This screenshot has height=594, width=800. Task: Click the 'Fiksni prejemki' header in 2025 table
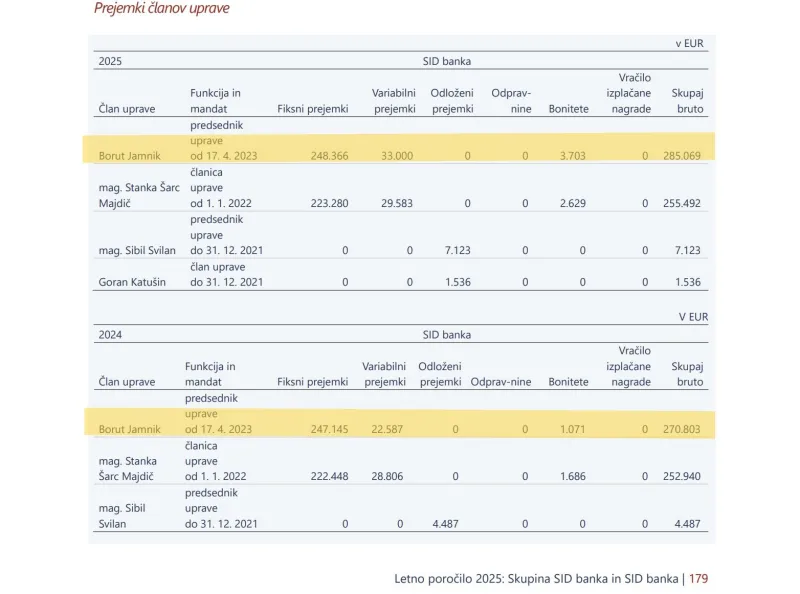[313, 109]
